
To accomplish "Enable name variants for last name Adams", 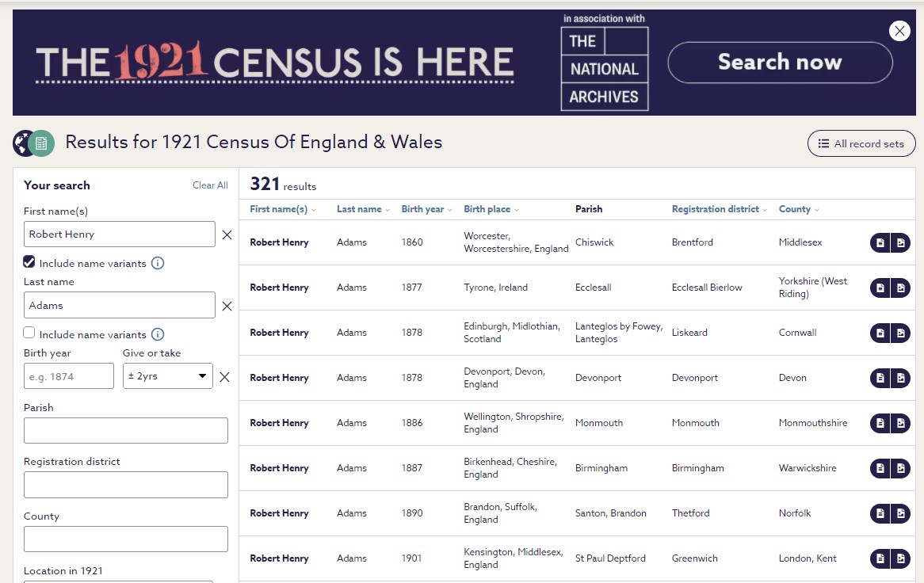I will pyautogui.click(x=29, y=333).
